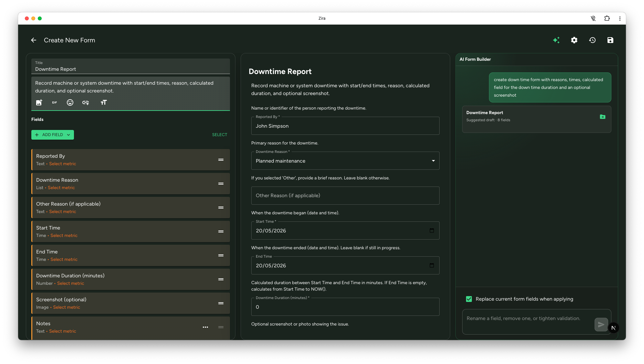
Task: Grab Downtime Reason drag handle
Action: (x=221, y=184)
